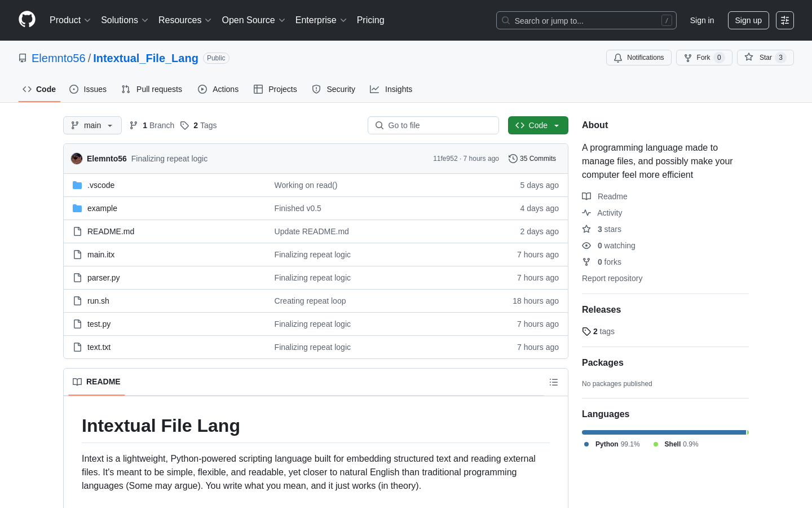
Task: Click the Search or jump to field
Action: pos(586,20)
